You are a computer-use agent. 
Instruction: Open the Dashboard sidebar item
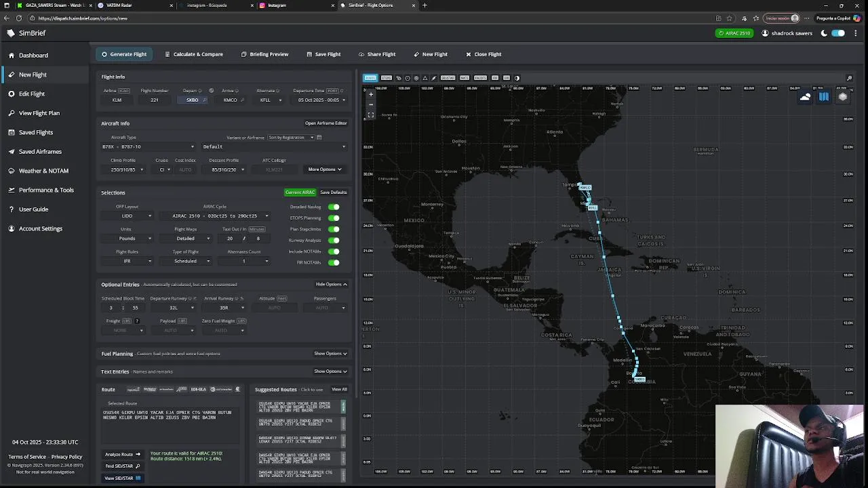(x=33, y=56)
